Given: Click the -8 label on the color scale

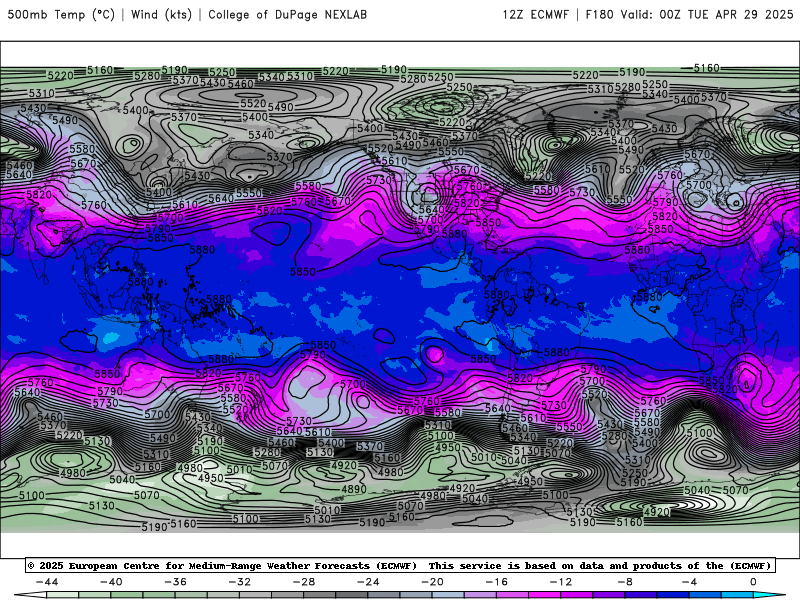Looking at the screenshot, I should point(625,582).
